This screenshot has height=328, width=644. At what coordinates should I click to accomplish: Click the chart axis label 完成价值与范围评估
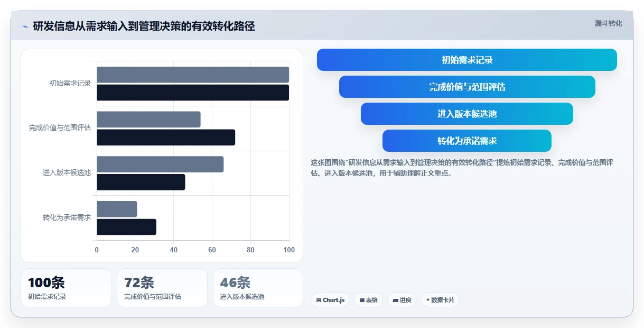tap(60, 128)
